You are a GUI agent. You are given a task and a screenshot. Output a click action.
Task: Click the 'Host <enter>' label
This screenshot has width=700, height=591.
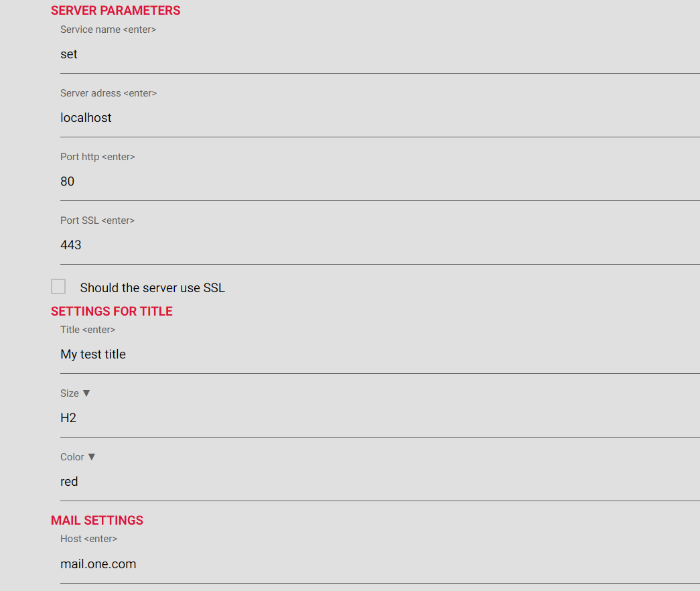pyautogui.click(x=88, y=539)
